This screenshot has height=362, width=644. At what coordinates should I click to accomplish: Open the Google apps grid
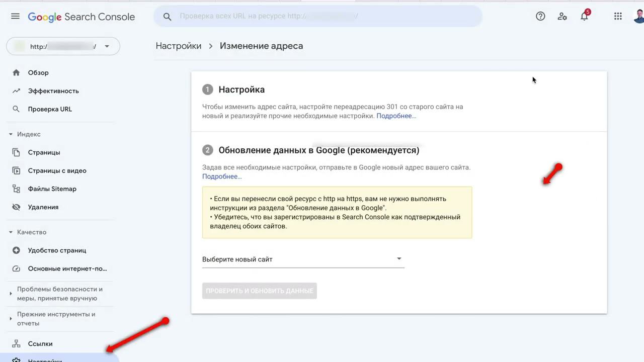(x=618, y=17)
